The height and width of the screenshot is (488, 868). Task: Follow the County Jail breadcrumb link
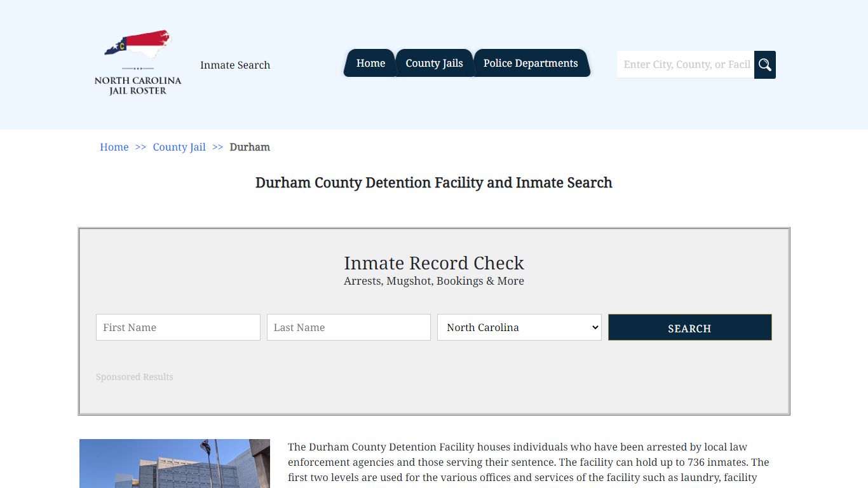click(x=179, y=147)
